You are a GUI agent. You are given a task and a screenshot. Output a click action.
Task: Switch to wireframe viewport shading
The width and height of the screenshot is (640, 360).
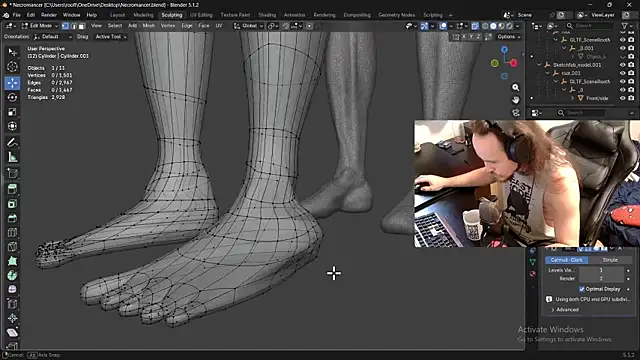coord(485,26)
